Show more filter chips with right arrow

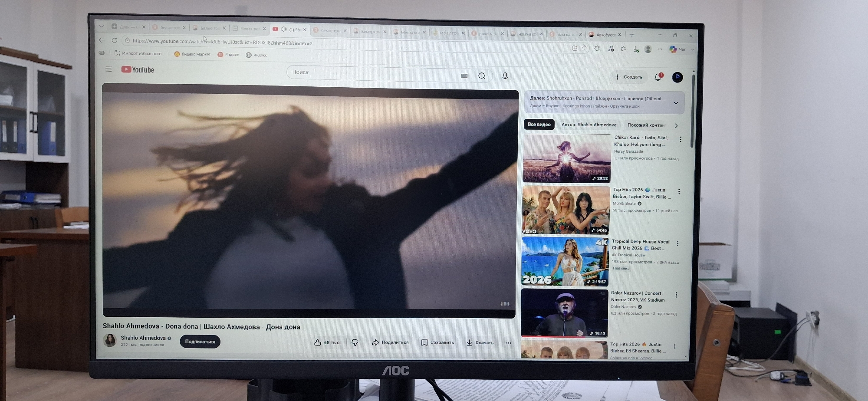[676, 126]
